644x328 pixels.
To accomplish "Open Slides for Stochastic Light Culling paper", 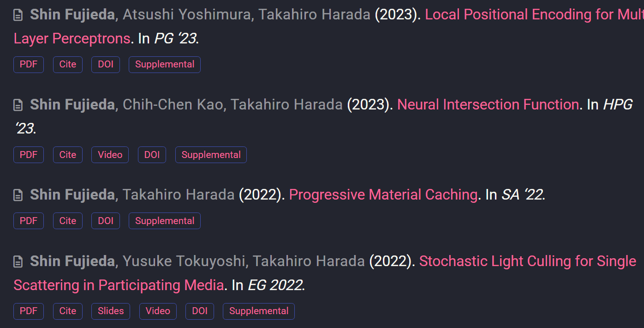I will pyautogui.click(x=111, y=311).
